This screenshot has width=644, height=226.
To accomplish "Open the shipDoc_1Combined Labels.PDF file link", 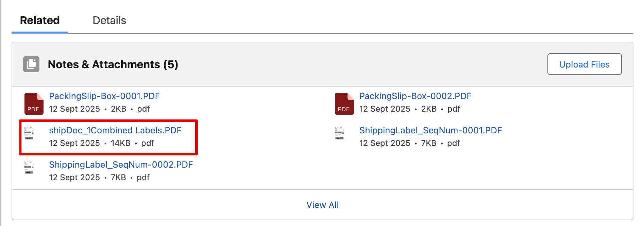I will point(115,130).
